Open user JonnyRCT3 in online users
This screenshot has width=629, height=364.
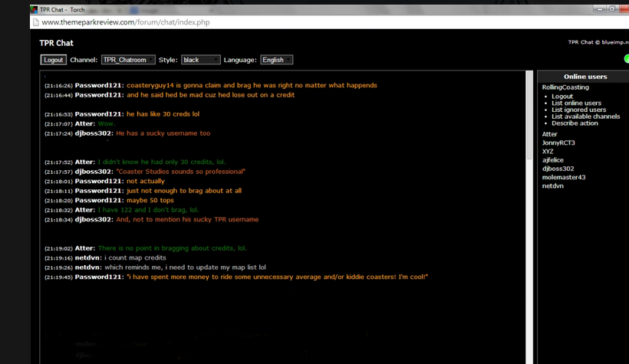coord(558,143)
